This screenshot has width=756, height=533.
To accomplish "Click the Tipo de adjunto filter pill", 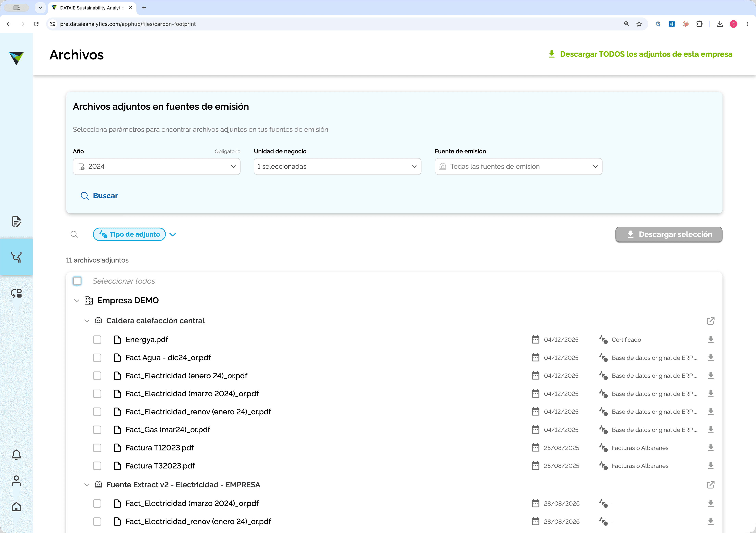I will (129, 234).
